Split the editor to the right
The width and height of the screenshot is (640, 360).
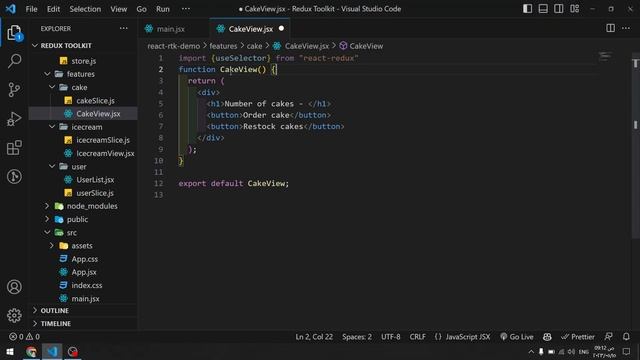click(x=610, y=28)
